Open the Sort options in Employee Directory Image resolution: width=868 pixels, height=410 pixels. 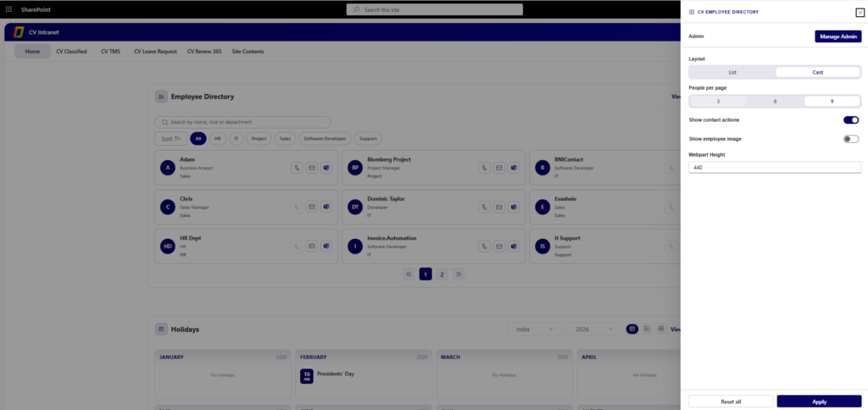[171, 139]
